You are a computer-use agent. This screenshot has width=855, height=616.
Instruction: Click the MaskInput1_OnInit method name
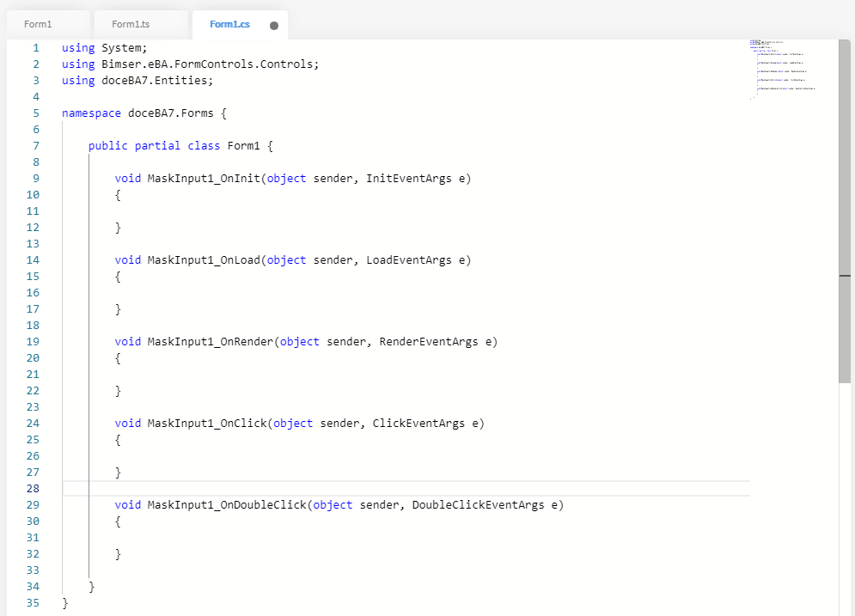click(x=204, y=179)
